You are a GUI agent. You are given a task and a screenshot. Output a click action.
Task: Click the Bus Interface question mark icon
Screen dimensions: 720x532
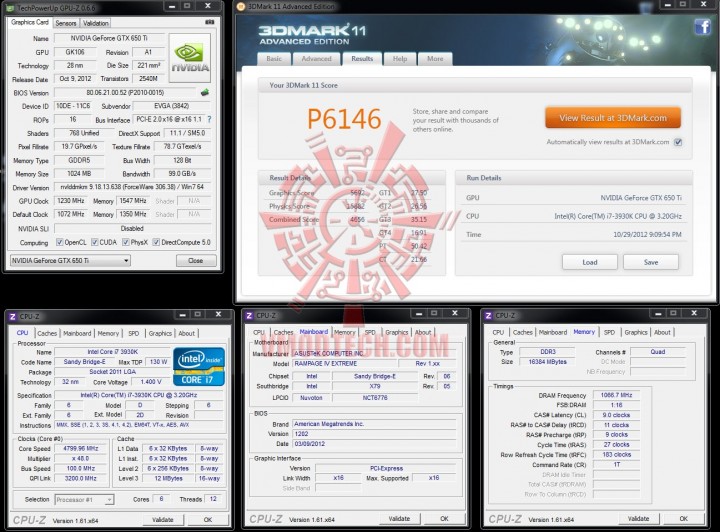pos(209,119)
